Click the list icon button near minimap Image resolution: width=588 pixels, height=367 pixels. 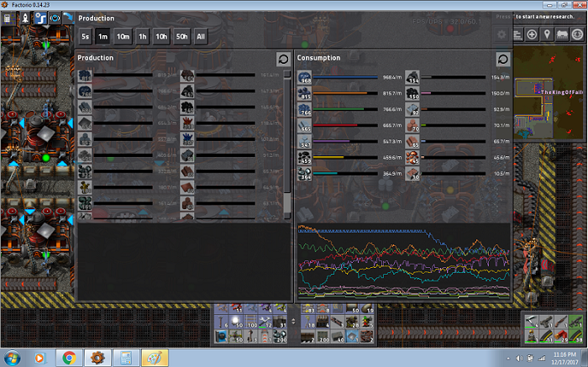point(517,34)
